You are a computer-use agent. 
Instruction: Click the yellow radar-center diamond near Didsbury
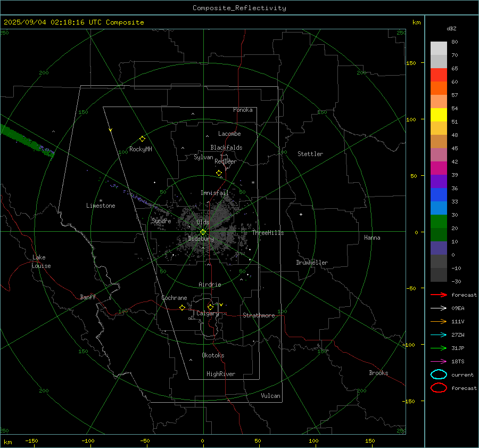[203, 232]
